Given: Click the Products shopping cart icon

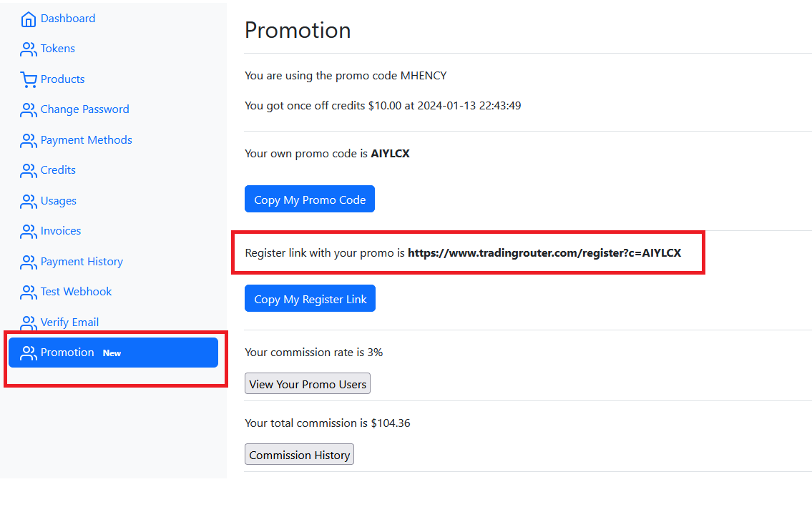Looking at the screenshot, I should 29,80.
